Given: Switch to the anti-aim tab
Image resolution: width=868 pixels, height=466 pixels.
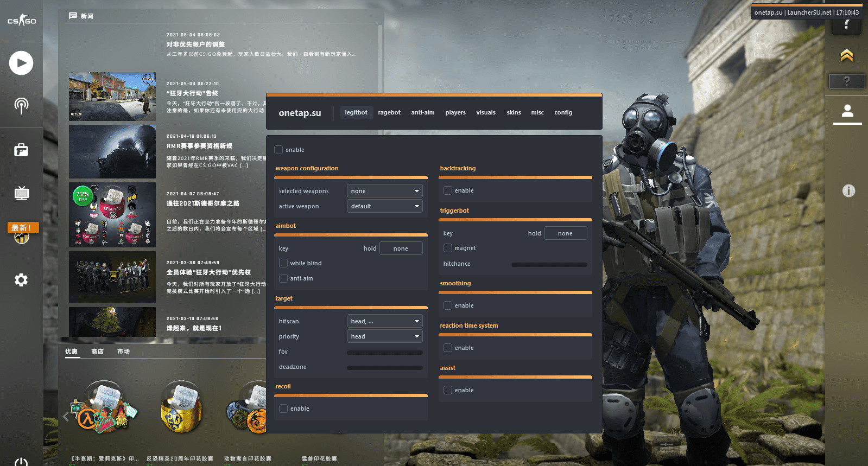Looking at the screenshot, I should tap(423, 112).
